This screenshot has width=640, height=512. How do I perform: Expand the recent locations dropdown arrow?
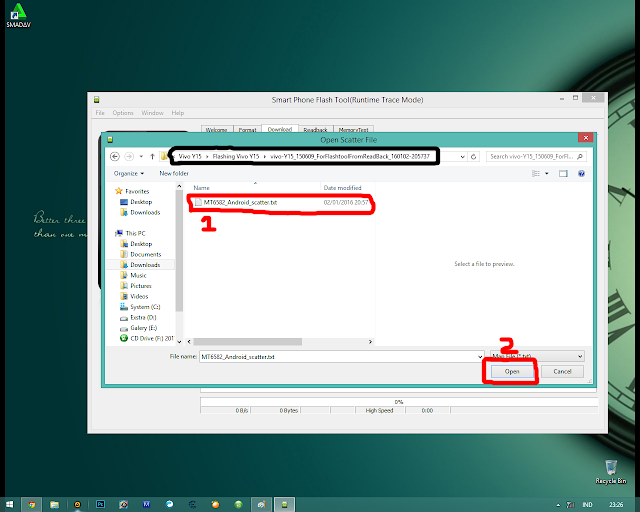[141, 156]
